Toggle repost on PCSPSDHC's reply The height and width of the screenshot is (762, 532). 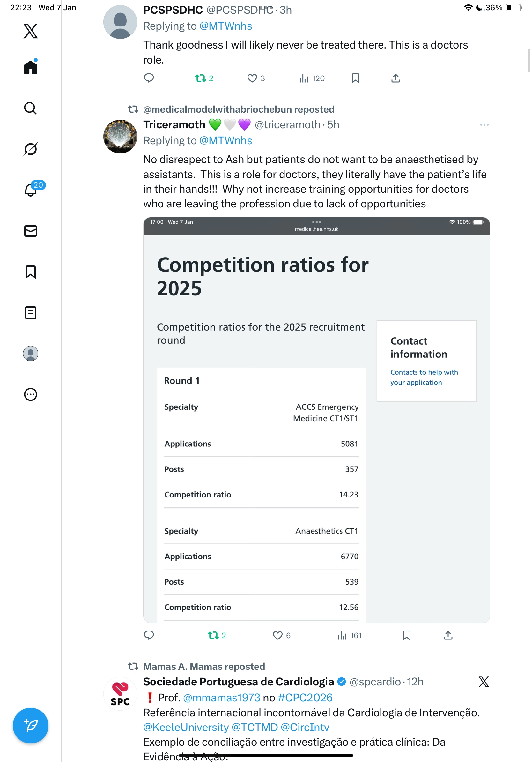pyautogui.click(x=200, y=78)
